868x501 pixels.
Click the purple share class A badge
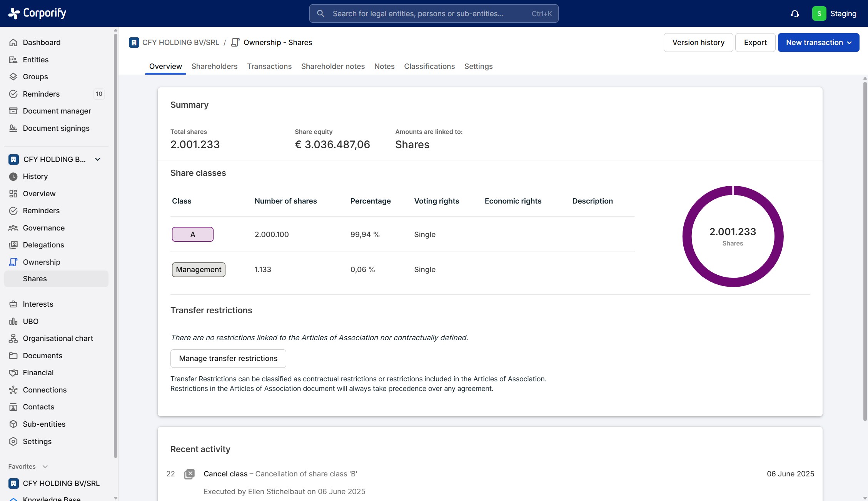192,234
